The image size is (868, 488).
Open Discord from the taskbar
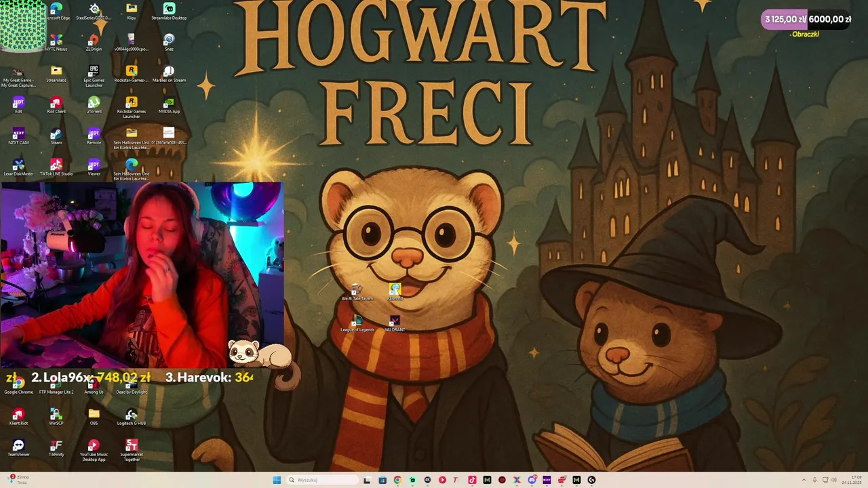coord(532,480)
